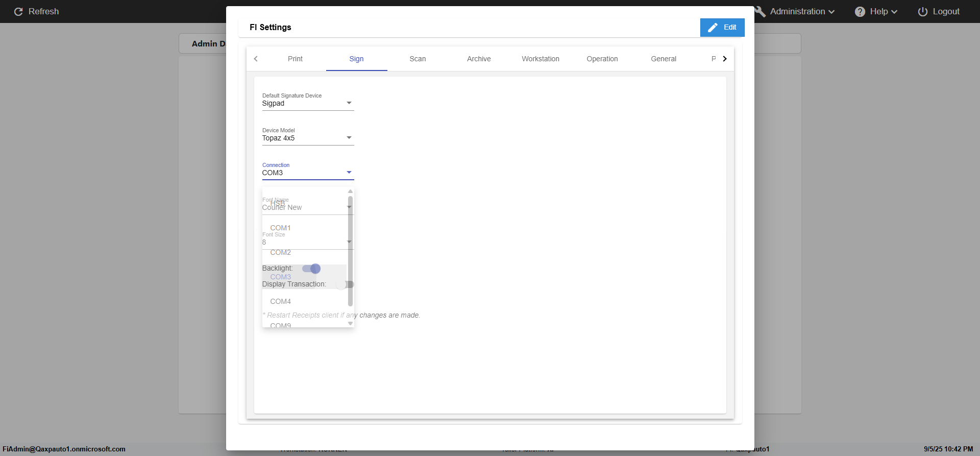This screenshot has width=980, height=456.
Task: Click the Topaz 4x5 value text
Action: [278, 138]
